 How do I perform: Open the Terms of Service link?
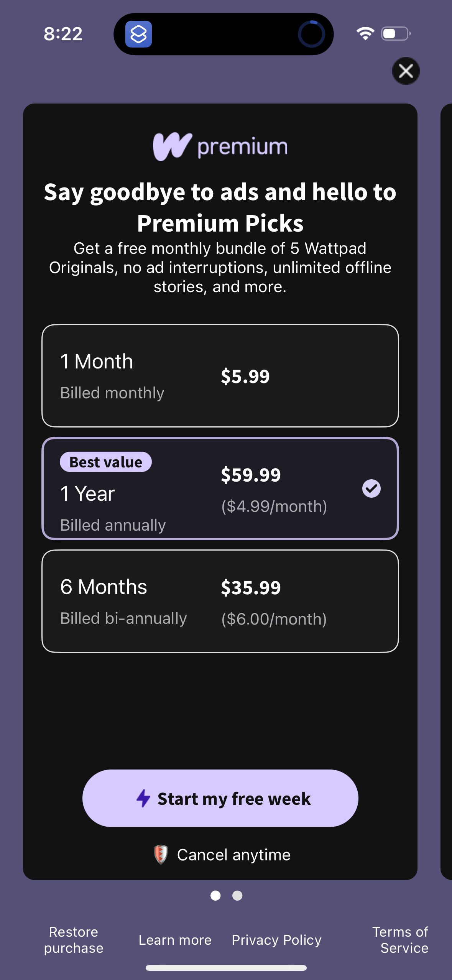(x=400, y=940)
